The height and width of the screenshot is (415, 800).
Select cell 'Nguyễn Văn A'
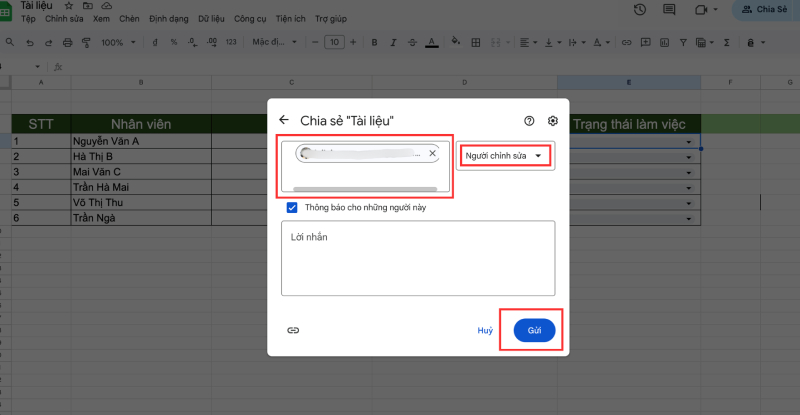141,141
